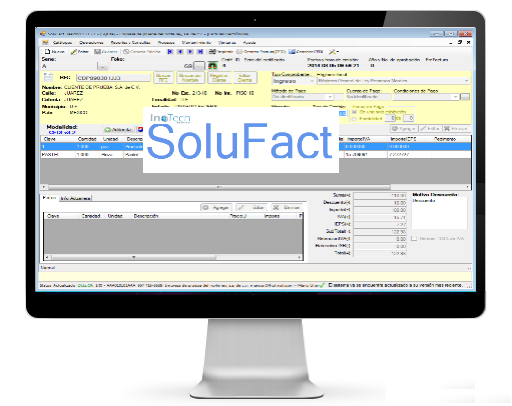Click the Cuenta de Pago field
The image size is (512, 406).
(368, 97)
